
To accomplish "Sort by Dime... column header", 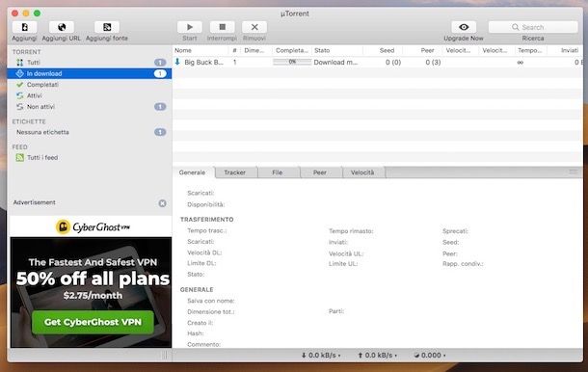I will click(256, 50).
